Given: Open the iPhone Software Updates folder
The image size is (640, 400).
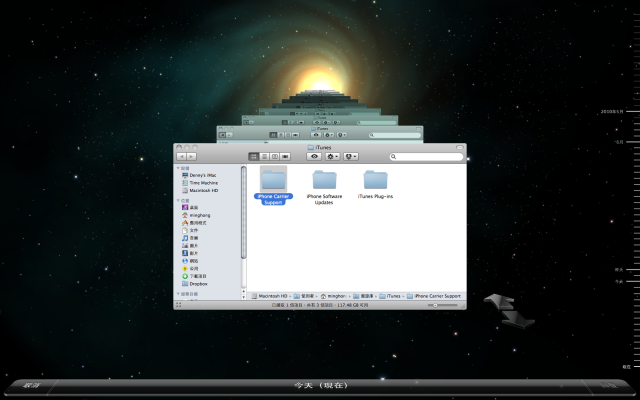Looking at the screenshot, I should pyautogui.click(x=324, y=180).
